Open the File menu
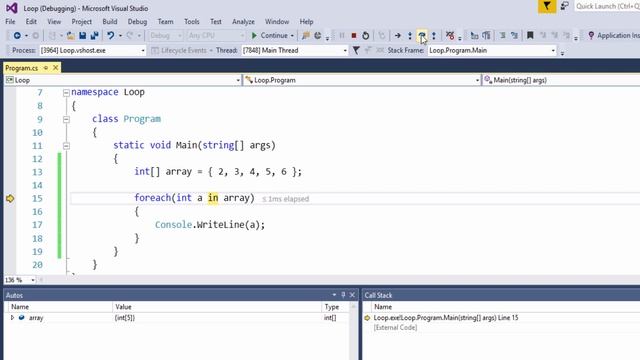Image resolution: width=640 pixels, height=360 pixels. click(x=10, y=22)
